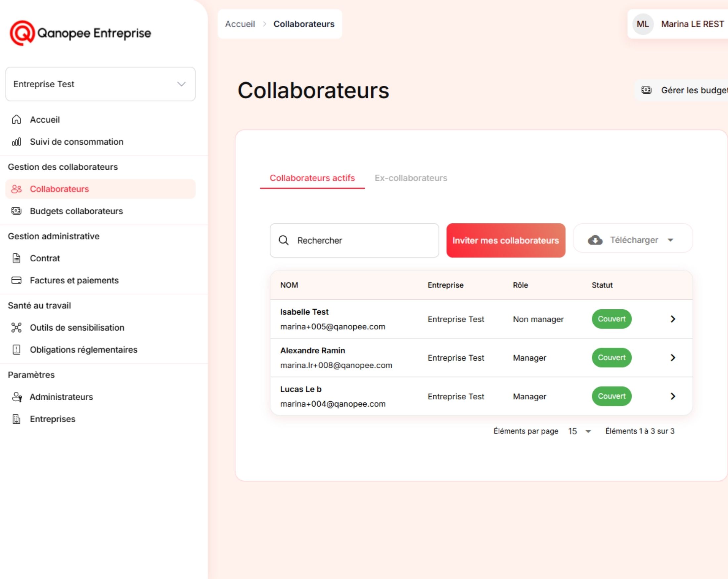Click the Qanopee Entreprise logo
This screenshot has width=728, height=579.
(80, 33)
